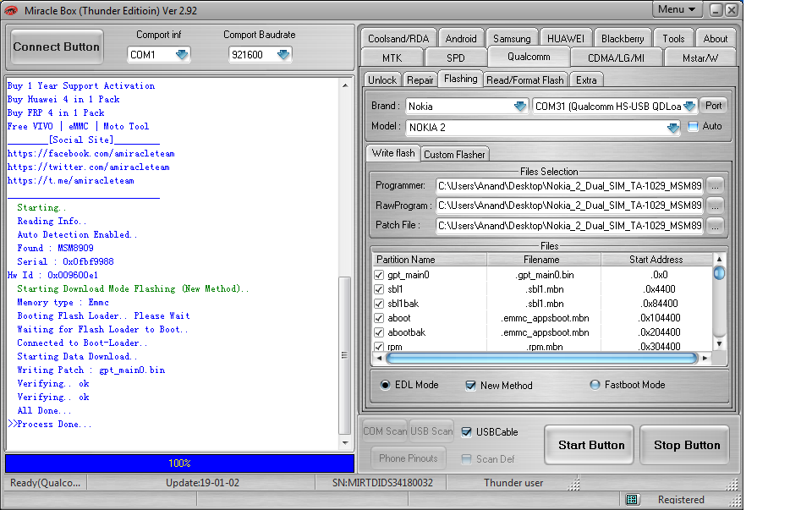Open the Read/Format Flash sub-tab

(x=525, y=80)
